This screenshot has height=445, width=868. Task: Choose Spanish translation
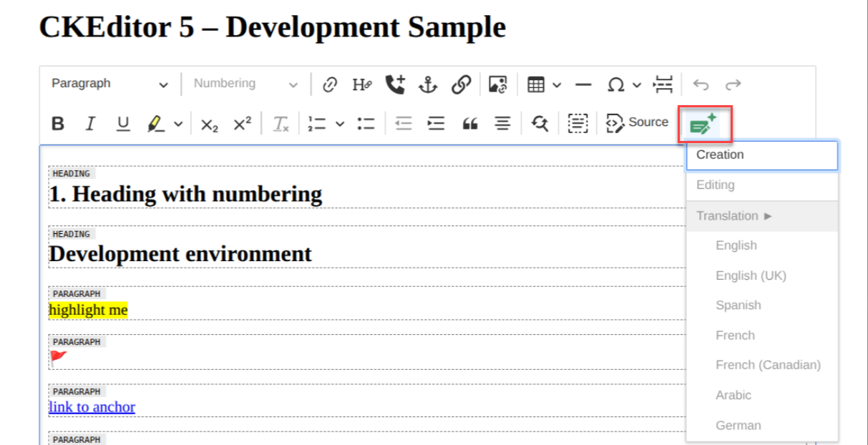coord(762,305)
